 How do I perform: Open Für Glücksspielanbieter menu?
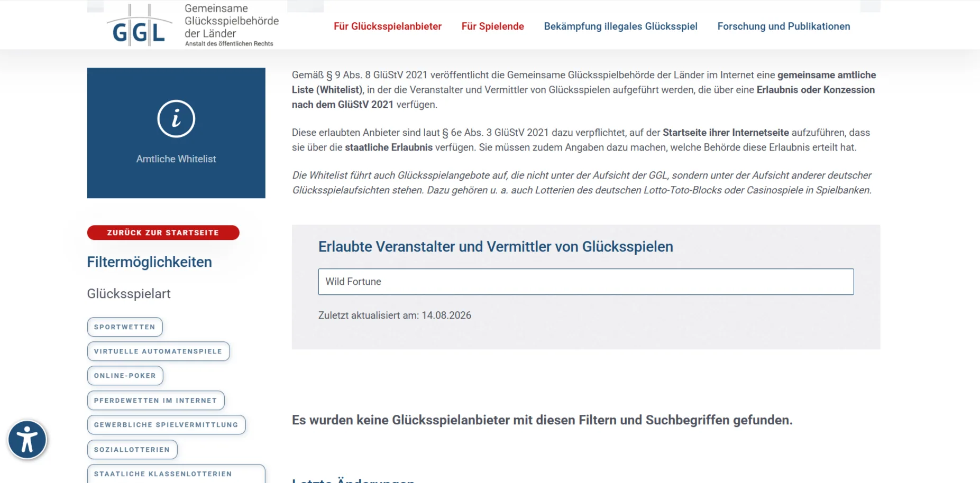click(387, 26)
